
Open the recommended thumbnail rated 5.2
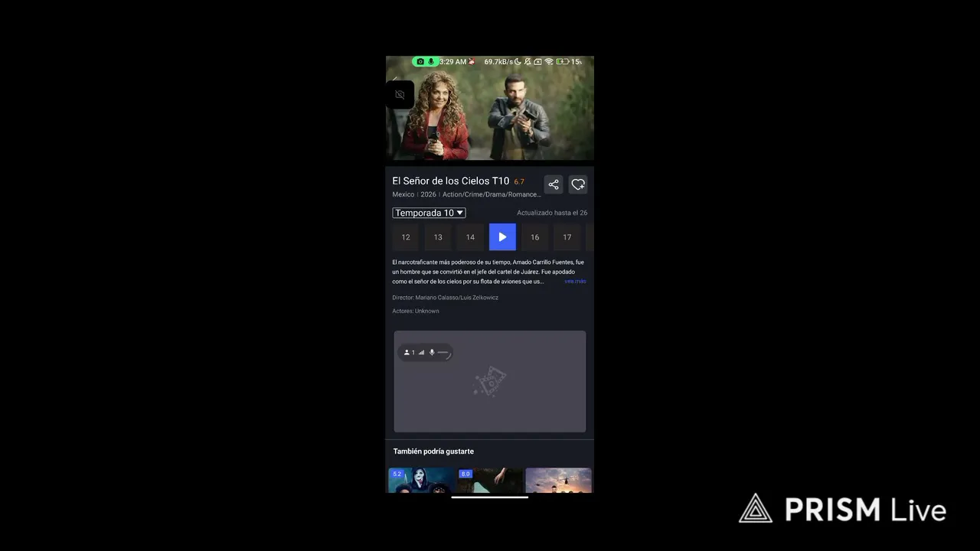(421, 481)
